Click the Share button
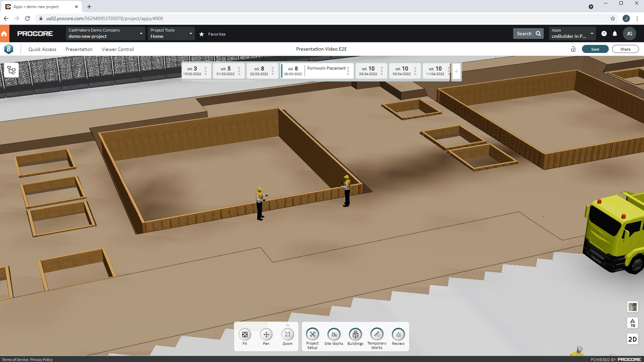This screenshot has height=362, width=644. [x=625, y=49]
